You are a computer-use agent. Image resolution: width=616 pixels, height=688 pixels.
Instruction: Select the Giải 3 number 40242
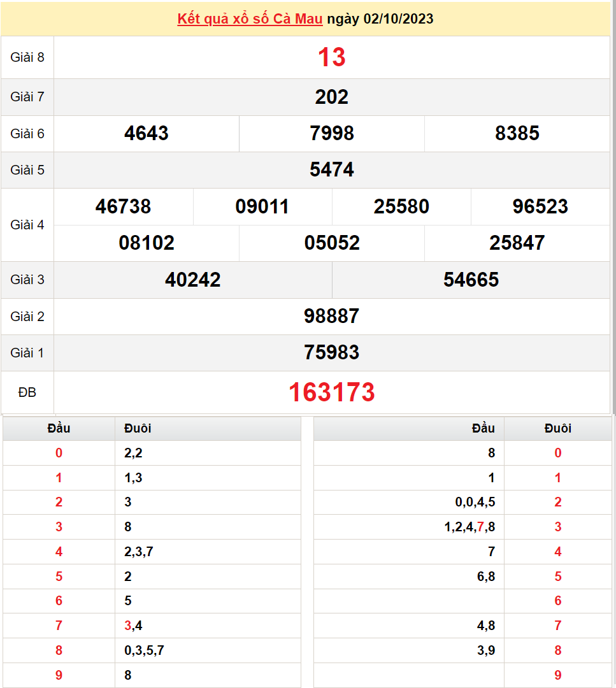pos(192,280)
